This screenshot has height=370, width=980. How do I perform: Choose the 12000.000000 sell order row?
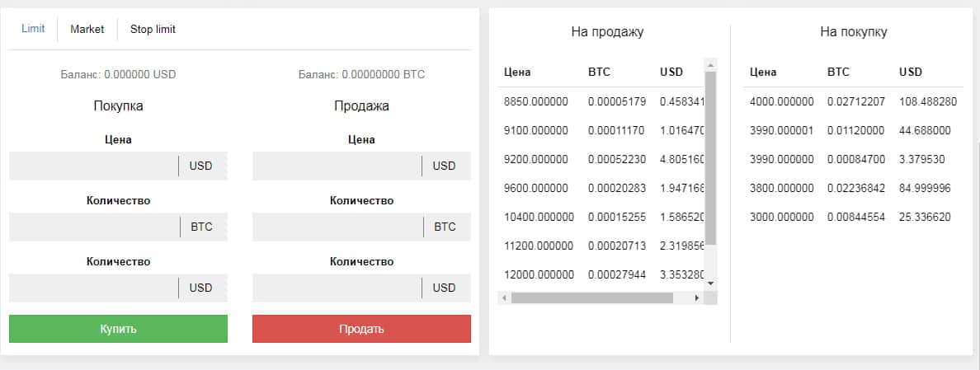(602, 274)
